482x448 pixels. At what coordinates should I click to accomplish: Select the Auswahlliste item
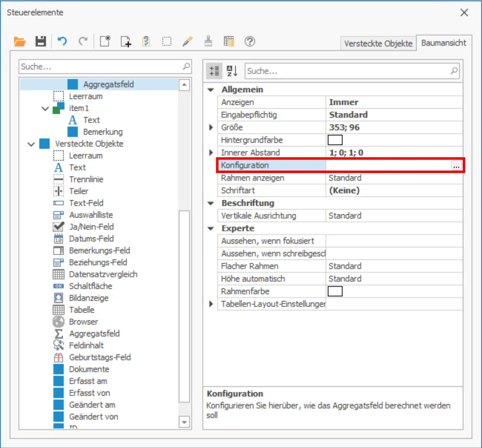[x=83, y=215]
